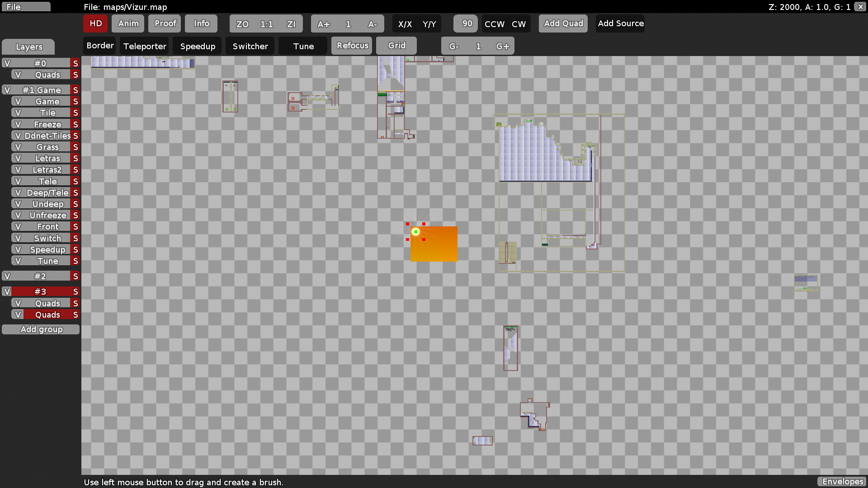Reset zoom with the 1:1 control
Screen dimensions: 868x488
(266, 24)
